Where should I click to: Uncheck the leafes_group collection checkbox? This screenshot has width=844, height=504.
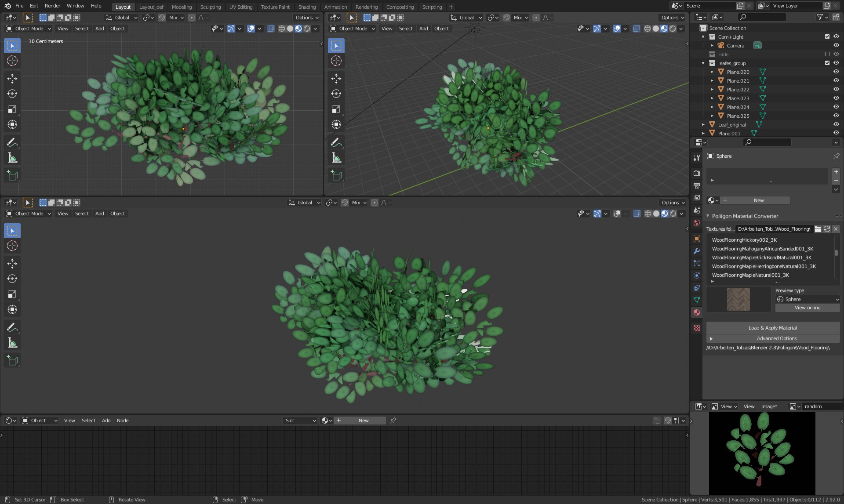(827, 63)
